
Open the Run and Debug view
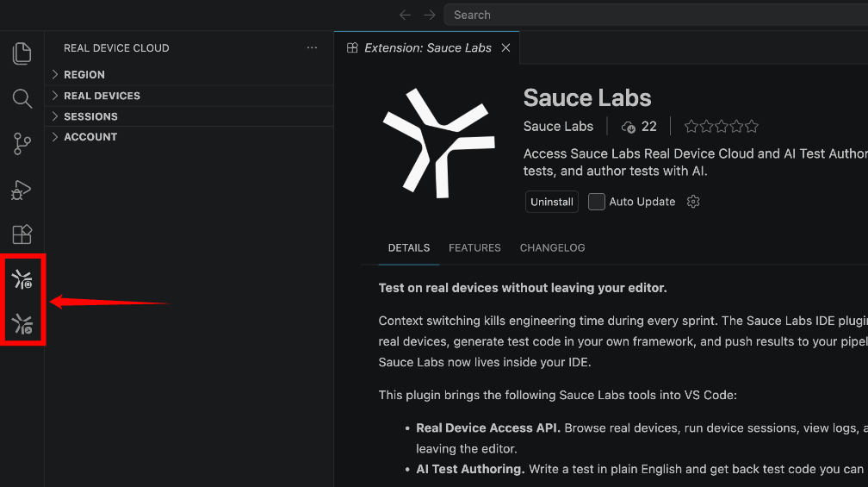(x=21, y=190)
